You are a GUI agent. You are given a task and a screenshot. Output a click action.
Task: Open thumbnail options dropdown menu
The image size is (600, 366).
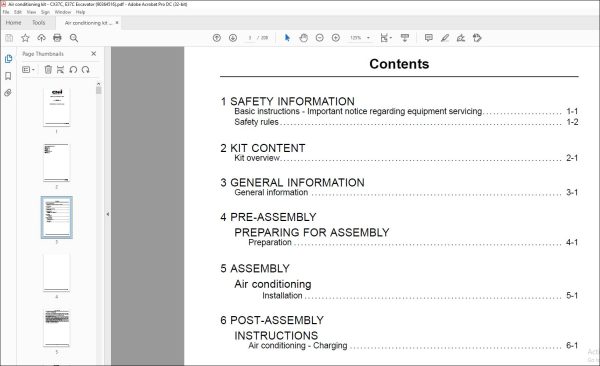(28, 70)
